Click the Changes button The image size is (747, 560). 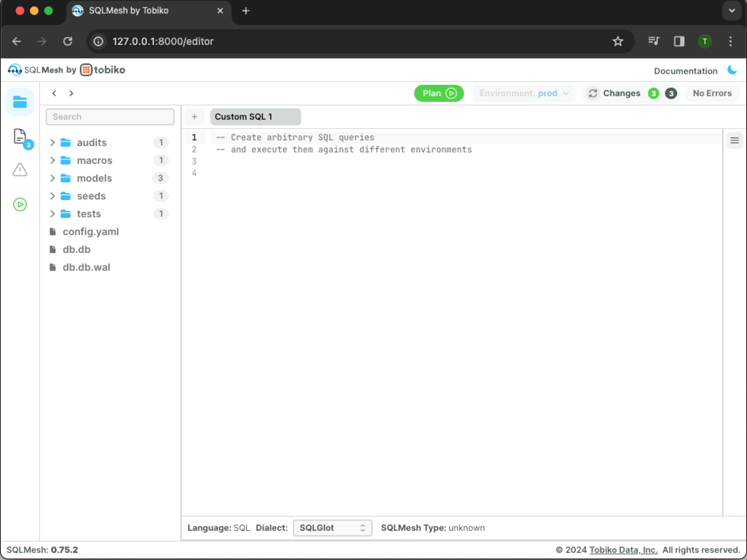632,93
